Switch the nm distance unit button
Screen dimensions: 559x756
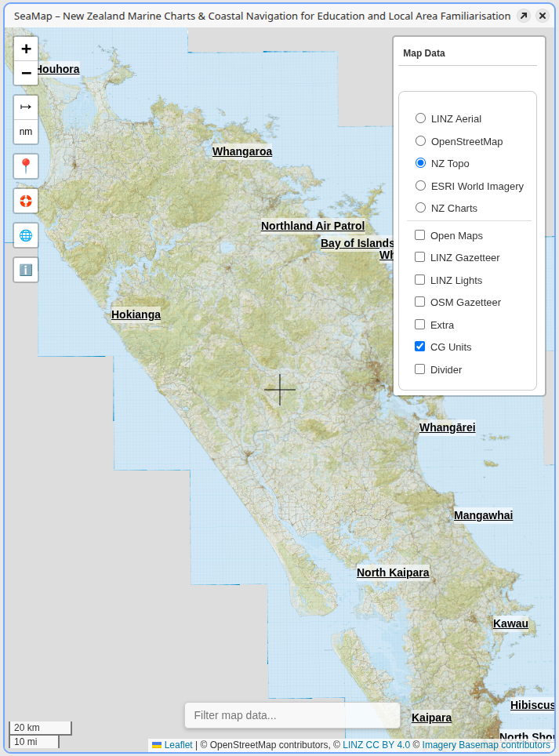click(26, 132)
